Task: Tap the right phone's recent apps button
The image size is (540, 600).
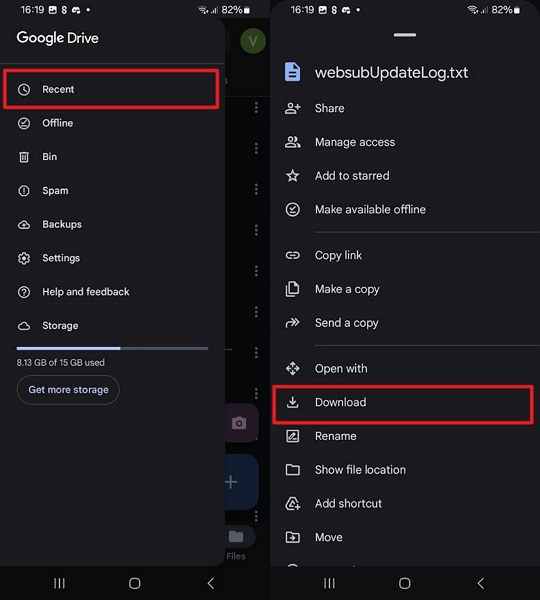Action: 329,583
